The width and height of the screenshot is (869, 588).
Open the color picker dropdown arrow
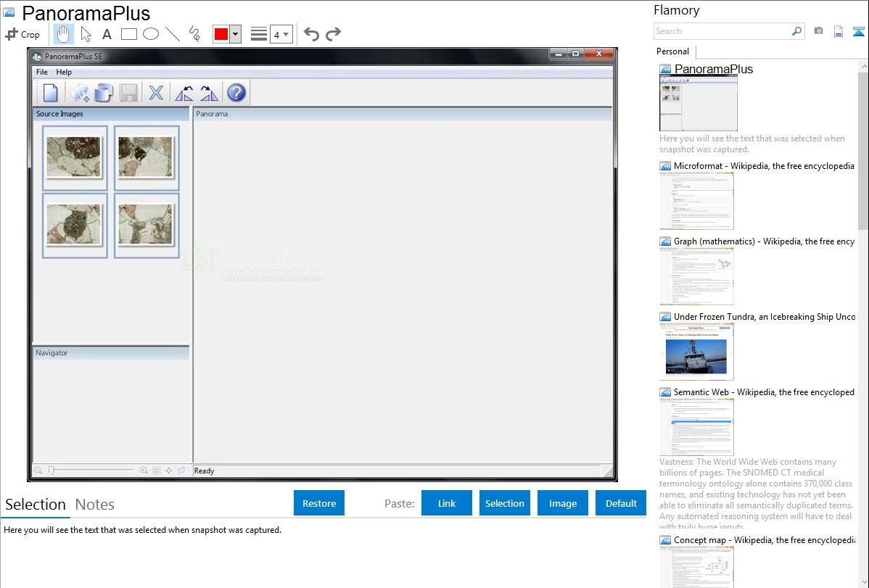coord(235,34)
